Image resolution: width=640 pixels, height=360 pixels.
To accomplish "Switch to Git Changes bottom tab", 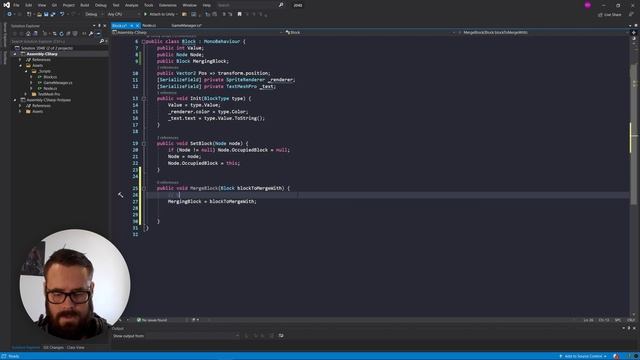I will coord(53,348).
